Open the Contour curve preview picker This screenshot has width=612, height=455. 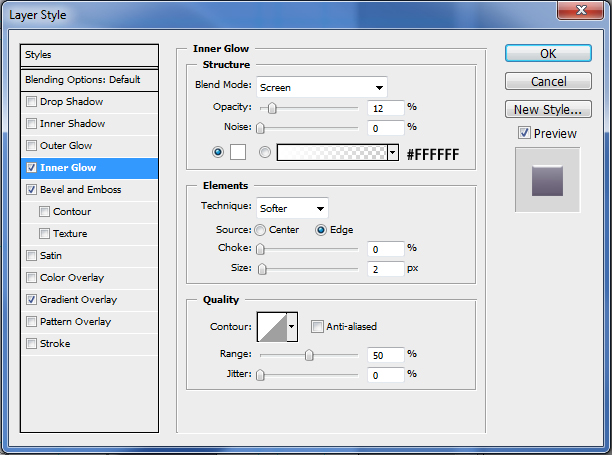pyautogui.click(x=272, y=327)
